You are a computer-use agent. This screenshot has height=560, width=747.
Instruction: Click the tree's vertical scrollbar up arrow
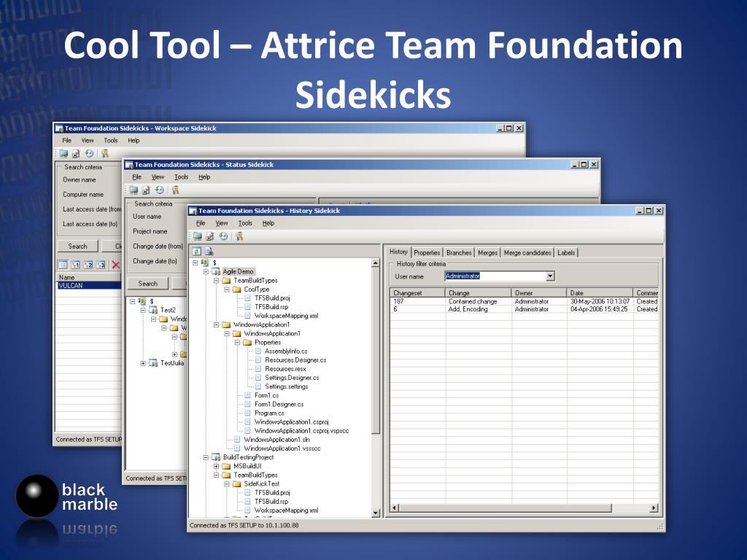tap(376, 262)
